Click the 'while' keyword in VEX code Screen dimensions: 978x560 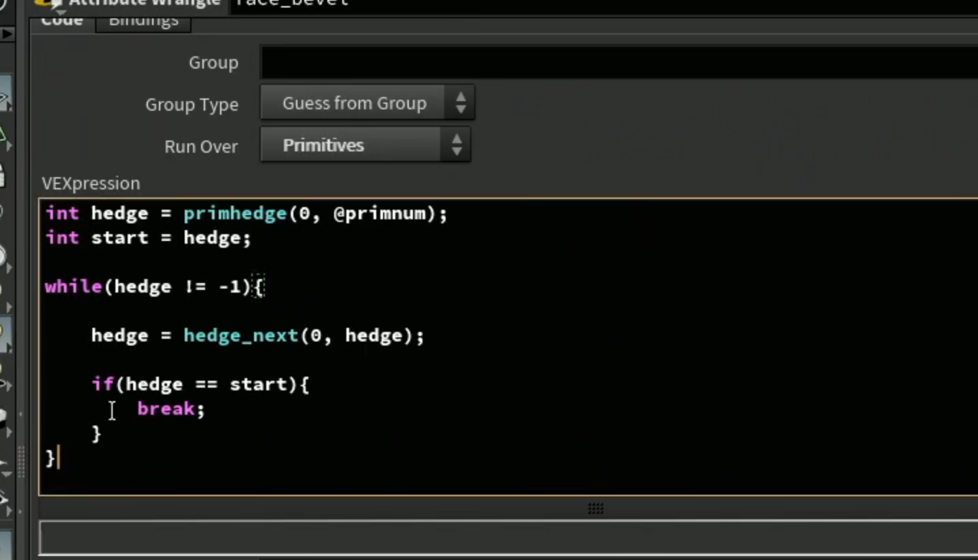coord(73,286)
